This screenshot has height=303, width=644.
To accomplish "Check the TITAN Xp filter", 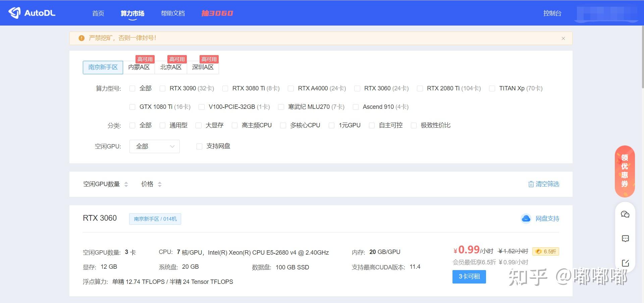I will 492,88.
